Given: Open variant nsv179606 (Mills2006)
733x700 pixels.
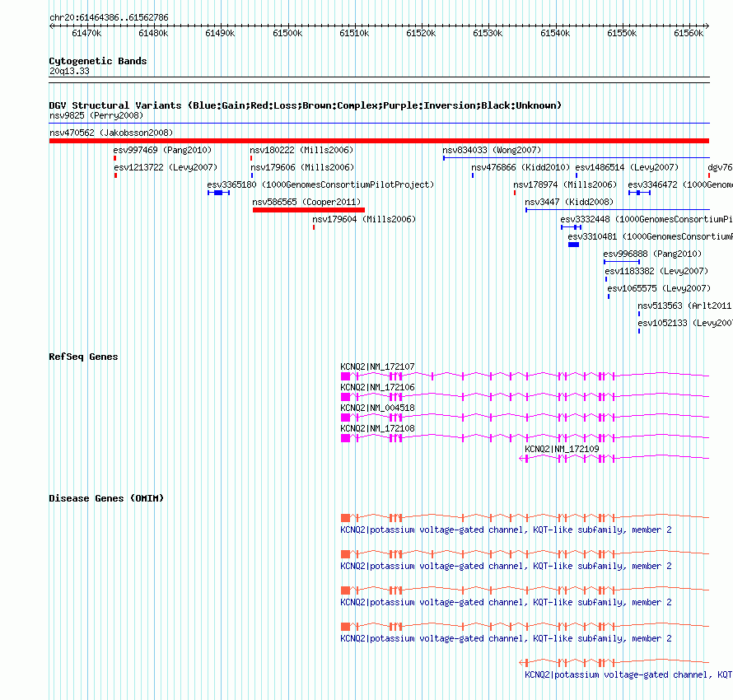Looking at the screenshot, I should point(302,167).
